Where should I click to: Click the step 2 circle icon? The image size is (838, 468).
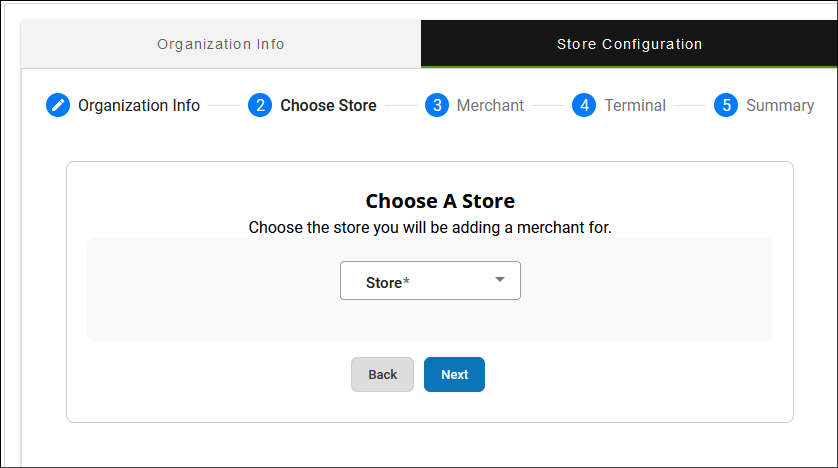point(260,105)
